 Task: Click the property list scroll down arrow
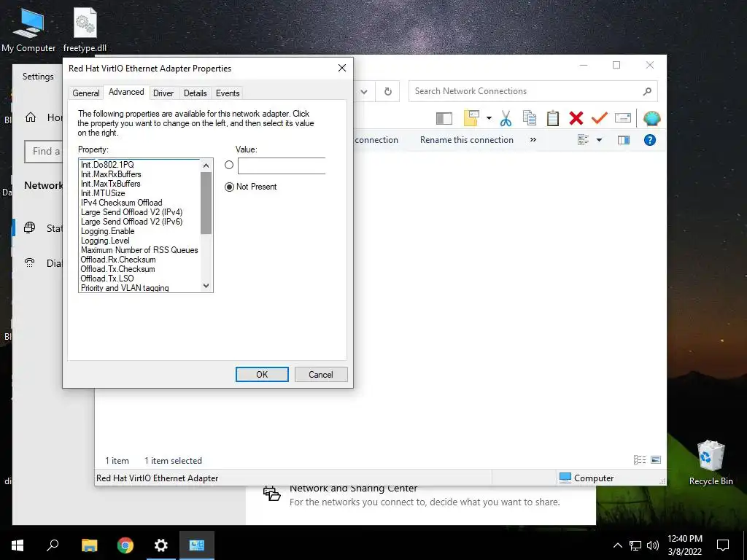pyautogui.click(x=206, y=286)
